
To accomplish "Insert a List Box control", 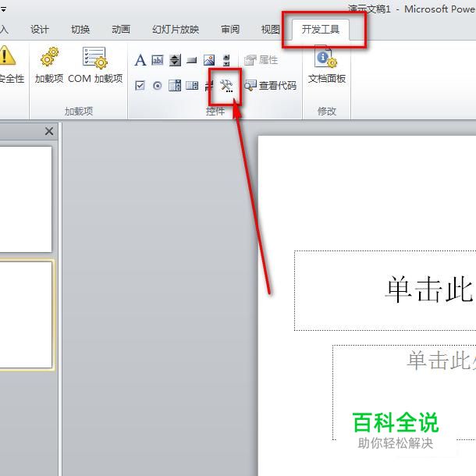I will point(192,86).
